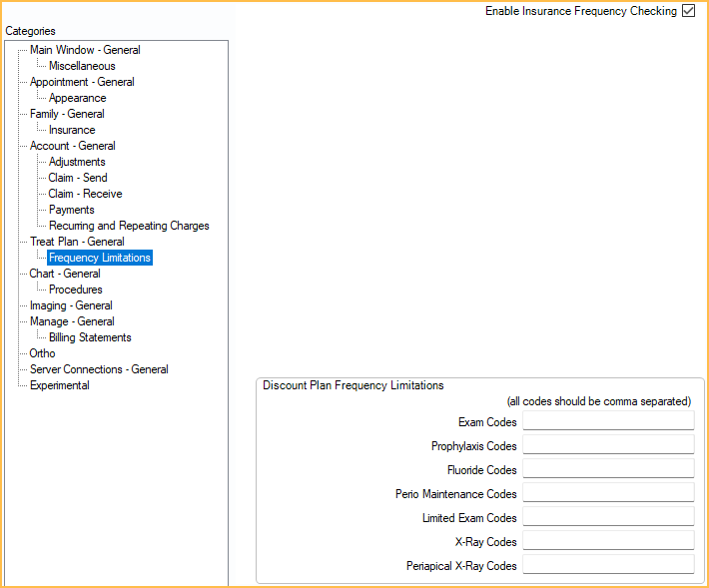Open Insurance preferences category
The height and width of the screenshot is (588, 709).
click(x=72, y=130)
